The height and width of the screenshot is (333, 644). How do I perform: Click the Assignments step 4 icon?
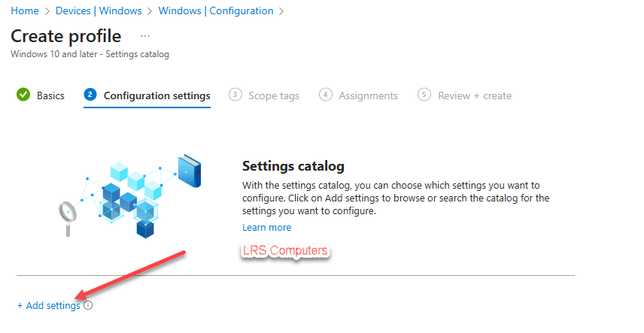326,95
